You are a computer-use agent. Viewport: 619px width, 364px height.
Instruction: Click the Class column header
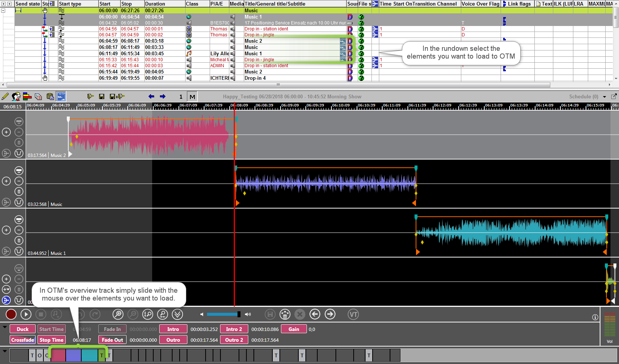(x=192, y=4)
